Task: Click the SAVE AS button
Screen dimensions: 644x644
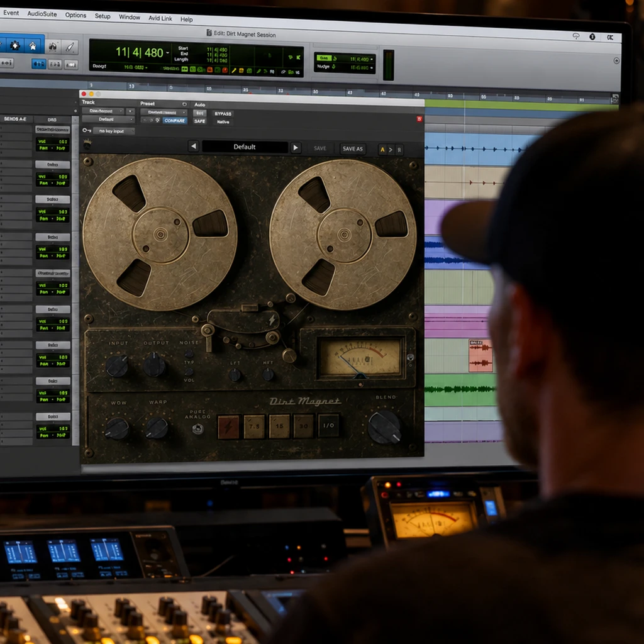Action: (x=352, y=148)
